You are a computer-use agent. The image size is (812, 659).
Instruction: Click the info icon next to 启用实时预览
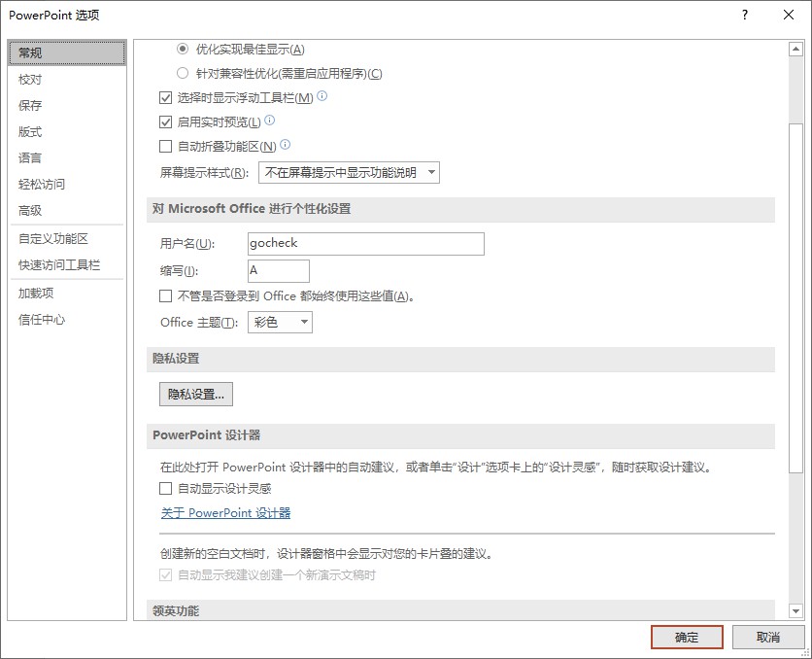[269, 121]
